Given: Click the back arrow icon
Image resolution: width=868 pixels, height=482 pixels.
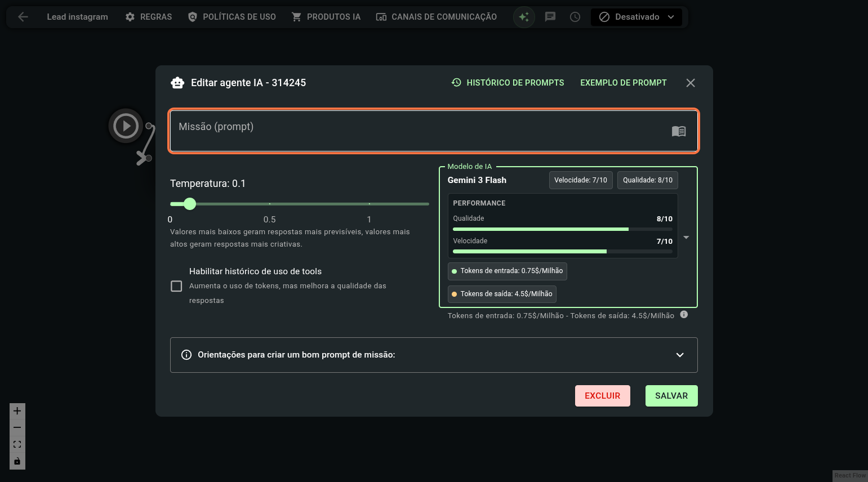Looking at the screenshot, I should (x=23, y=17).
